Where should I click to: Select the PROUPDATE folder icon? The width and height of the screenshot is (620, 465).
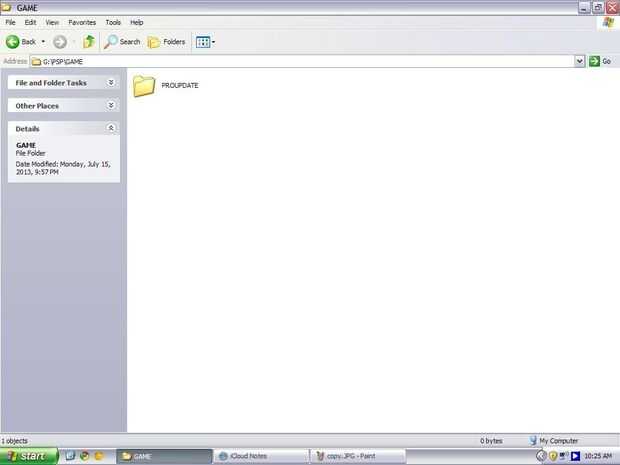pyautogui.click(x=144, y=85)
